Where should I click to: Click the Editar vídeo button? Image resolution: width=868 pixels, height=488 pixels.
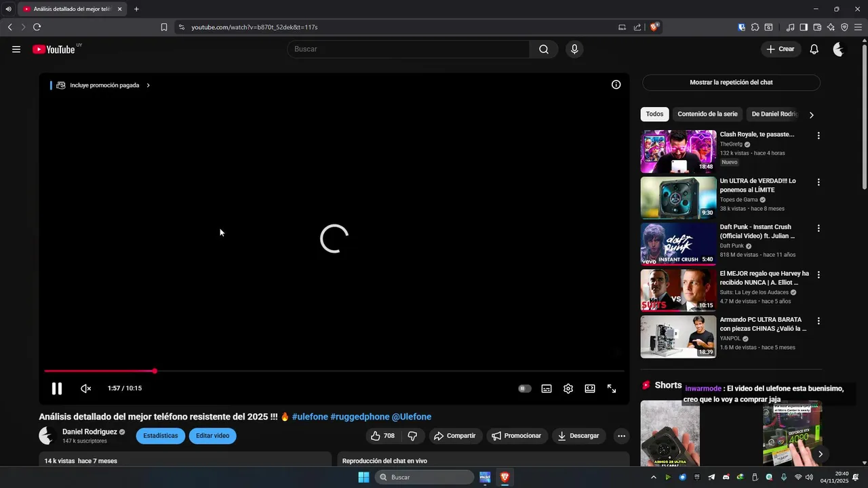pos(213,436)
